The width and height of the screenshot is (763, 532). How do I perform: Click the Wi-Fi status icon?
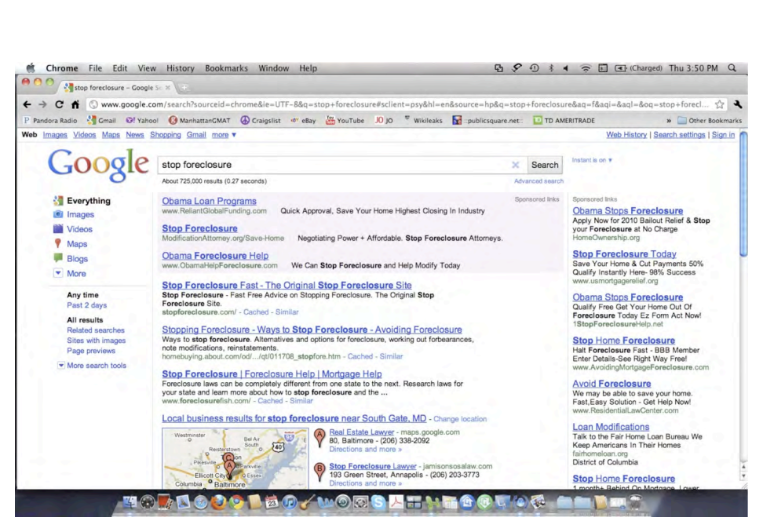tap(586, 68)
